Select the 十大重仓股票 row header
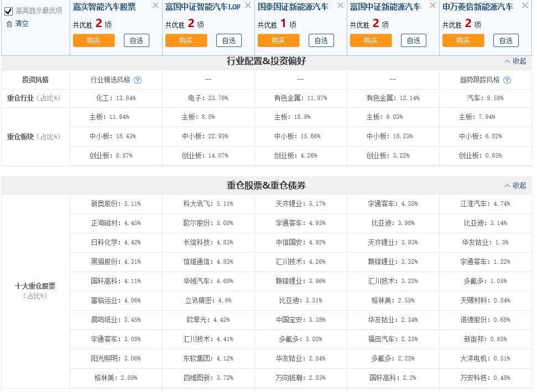The height and width of the screenshot is (392, 537). click(x=35, y=290)
